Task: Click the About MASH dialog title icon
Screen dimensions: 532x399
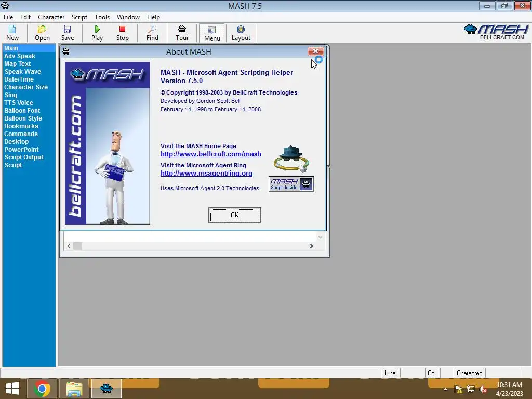Action: pos(66,51)
